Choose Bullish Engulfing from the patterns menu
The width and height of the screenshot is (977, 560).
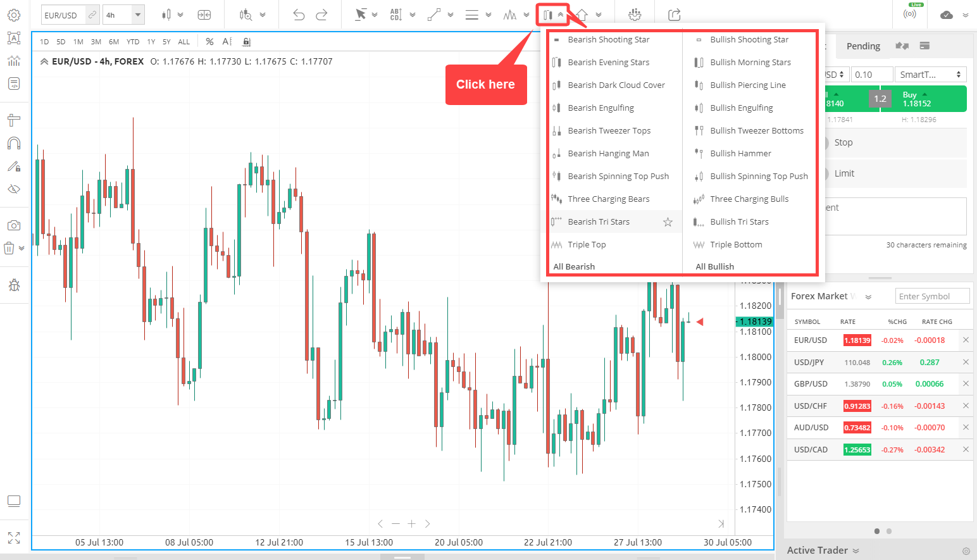742,108
